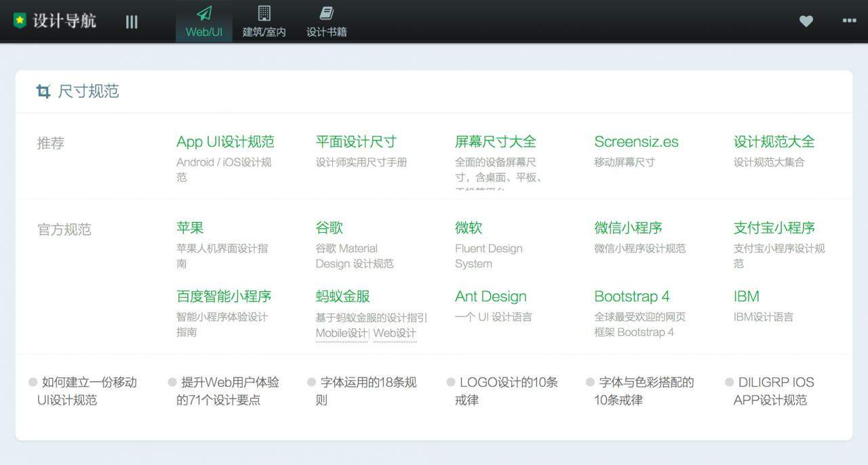
Task: Open article DILIGRP IOS APP设计规范
Action: pyautogui.click(x=774, y=391)
